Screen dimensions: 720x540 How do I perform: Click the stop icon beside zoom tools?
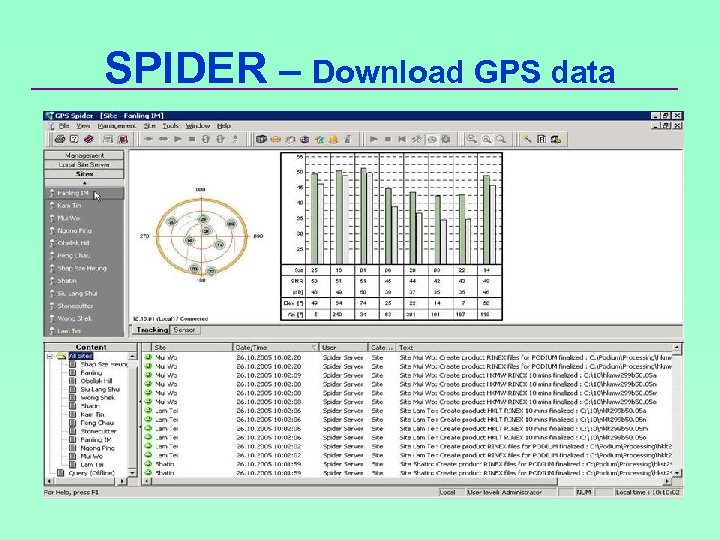[x=388, y=139]
